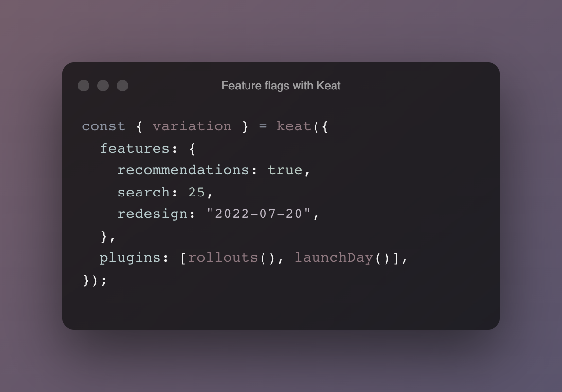The image size is (562, 392).
Task: Click the 'redesign' property key
Action: [x=152, y=214]
